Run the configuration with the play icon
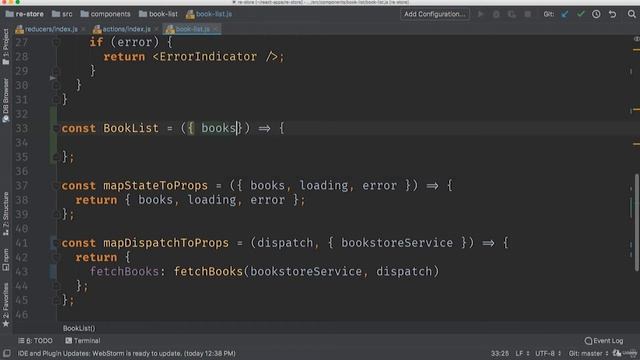The image size is (640, 360). coord(480,14)
